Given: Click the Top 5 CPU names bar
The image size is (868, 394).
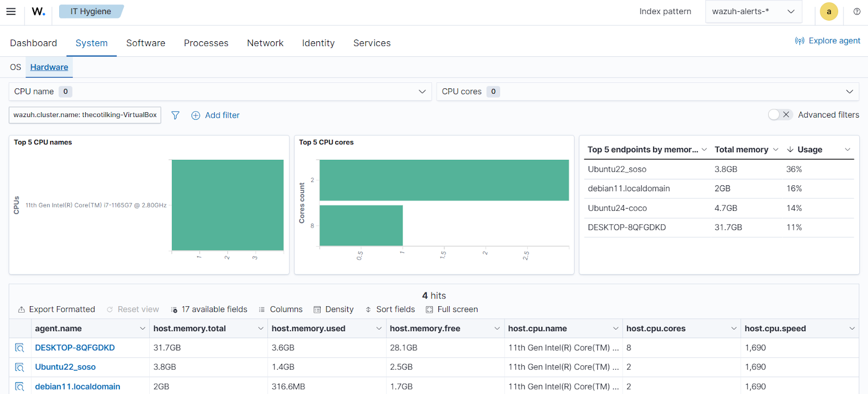Looking at the screenshot, I should point(227,205).
